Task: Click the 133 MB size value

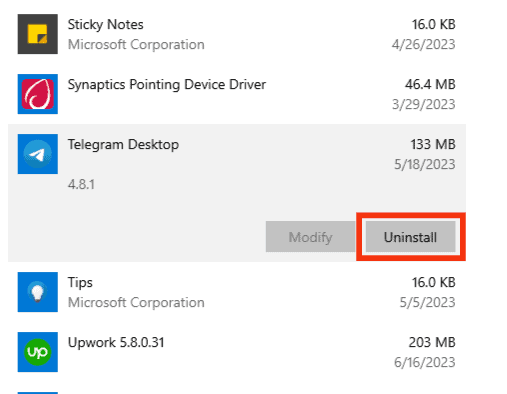Action: (x=433, y=144)
